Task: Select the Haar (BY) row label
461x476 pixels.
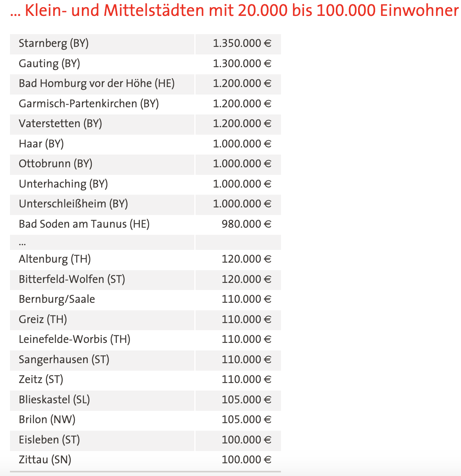Action: pyautogui.click(x=41, y=143)
